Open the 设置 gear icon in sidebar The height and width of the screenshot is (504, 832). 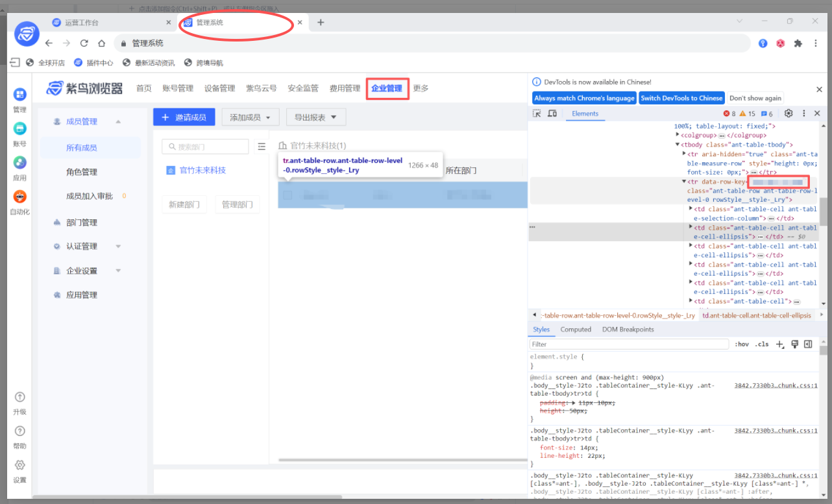tap(19, 465)
